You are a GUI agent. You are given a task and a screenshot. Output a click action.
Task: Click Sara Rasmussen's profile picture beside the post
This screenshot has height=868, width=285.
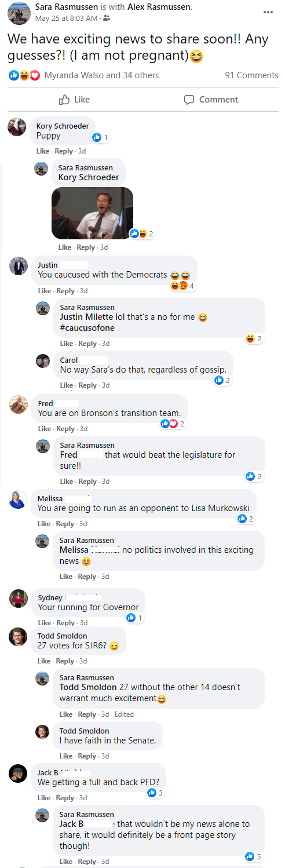[19, 12]
